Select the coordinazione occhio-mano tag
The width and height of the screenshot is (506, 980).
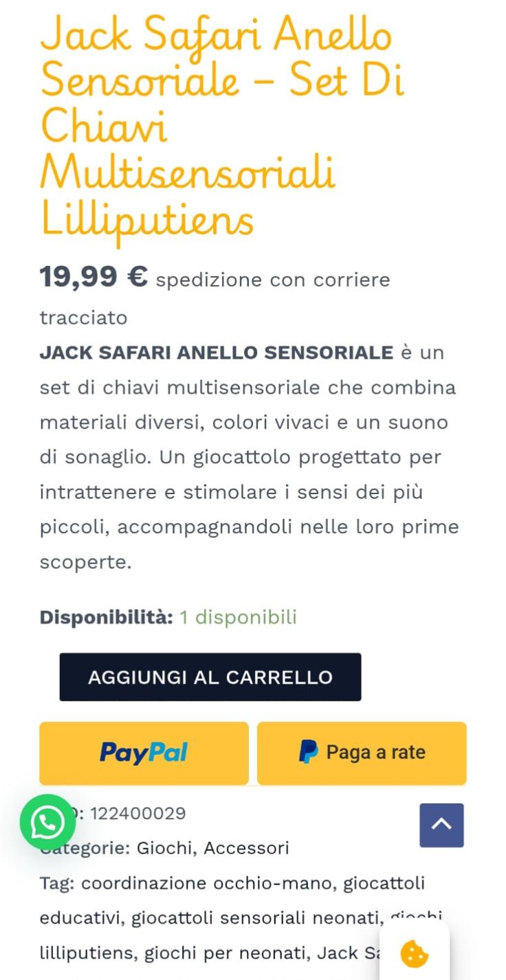208,883
